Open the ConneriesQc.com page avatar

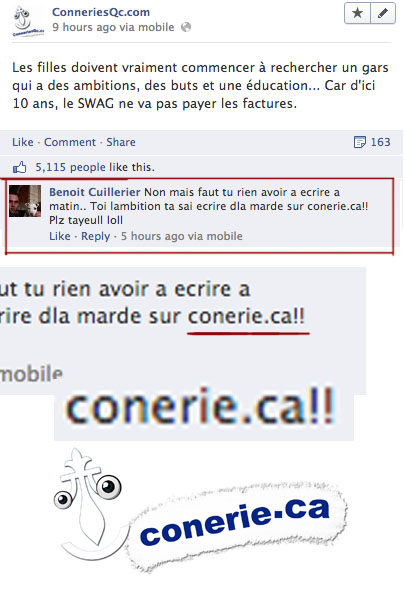click(28, 21)
